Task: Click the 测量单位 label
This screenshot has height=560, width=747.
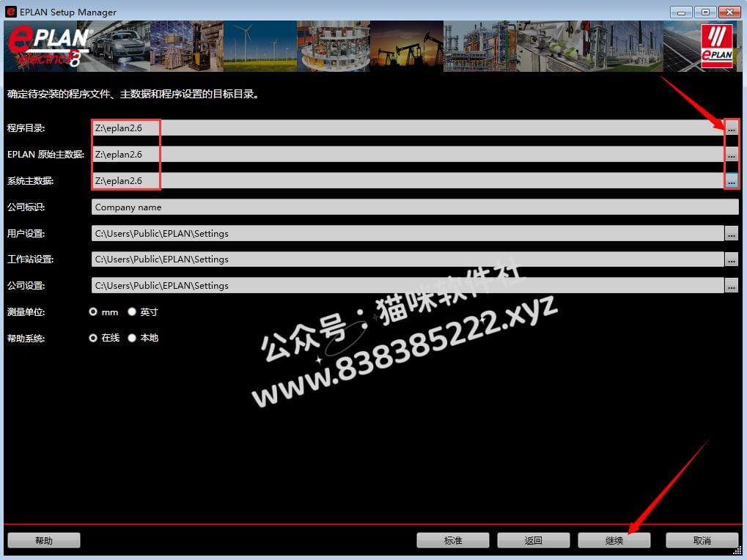Action: [x=26, y=312]
